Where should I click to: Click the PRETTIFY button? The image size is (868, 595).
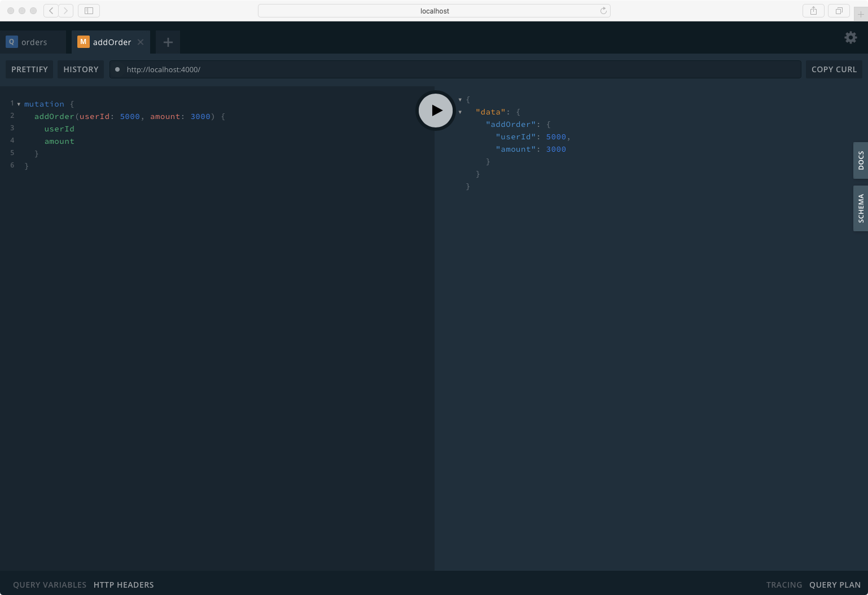click(29, 69)
